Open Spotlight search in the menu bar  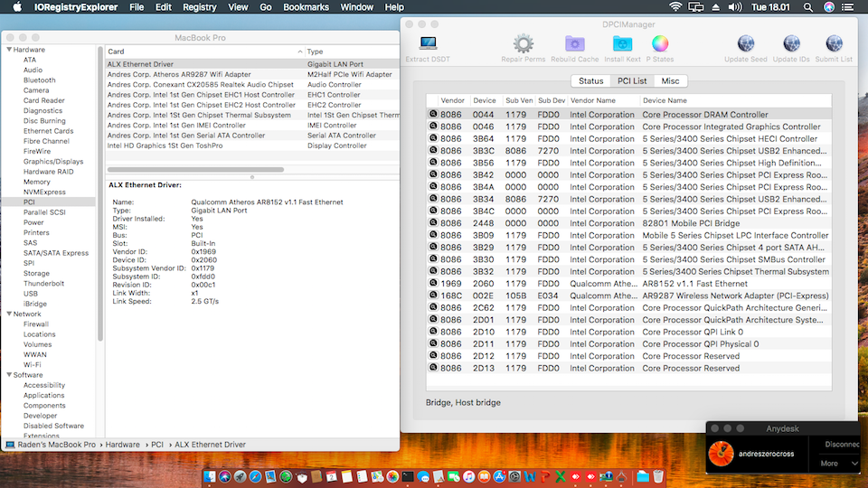point(808,7)
